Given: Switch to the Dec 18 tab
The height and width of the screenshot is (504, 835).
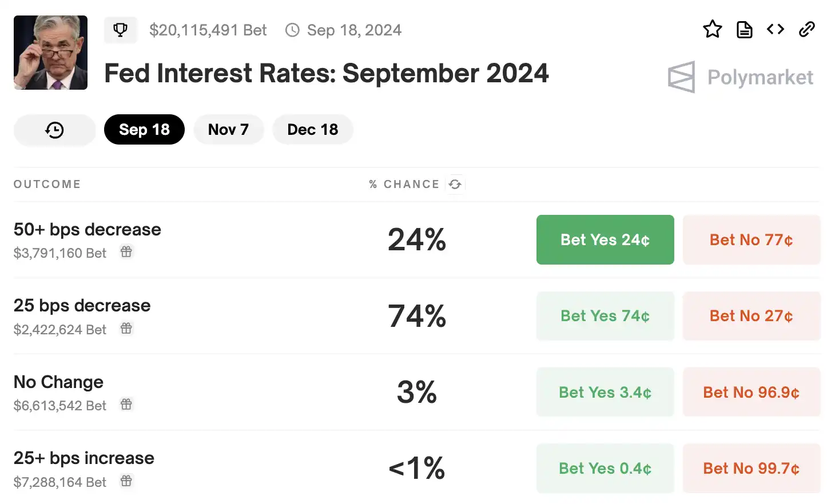Looking at the screenshot, I should tap(312, 130).
